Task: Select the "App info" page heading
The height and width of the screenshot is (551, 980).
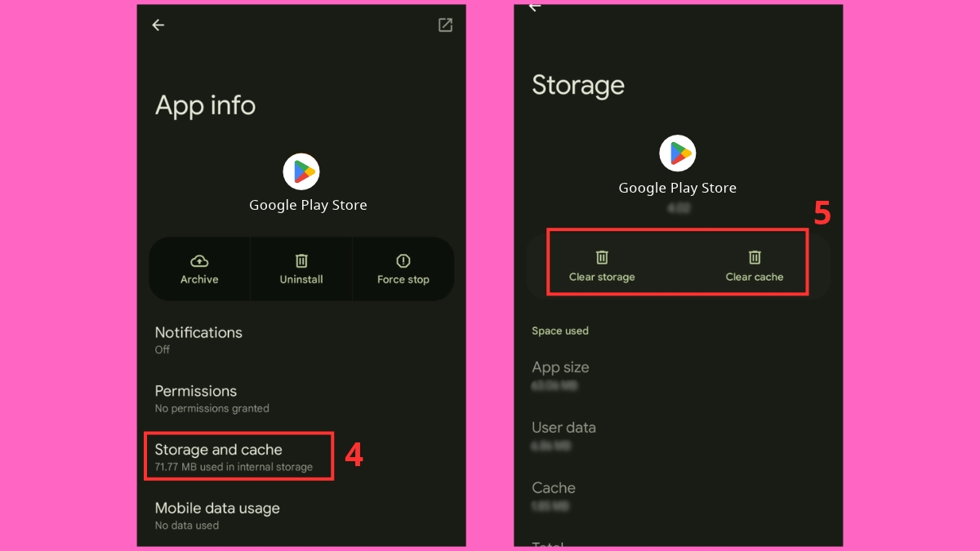Action: 205,105
